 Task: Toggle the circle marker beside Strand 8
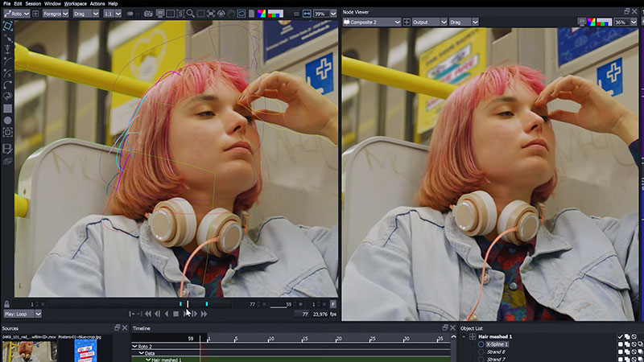pos(481,352)
